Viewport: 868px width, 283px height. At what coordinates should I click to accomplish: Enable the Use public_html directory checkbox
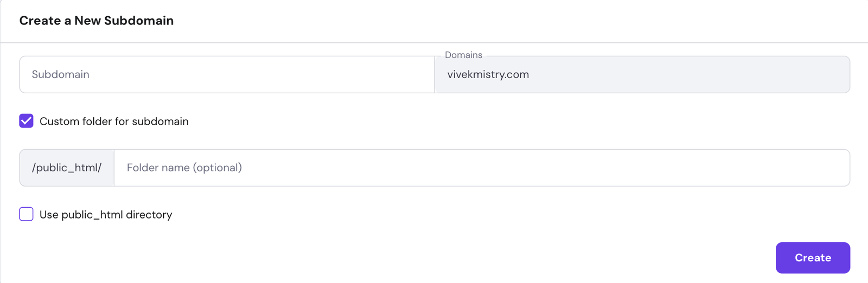(x=26, y=214)
